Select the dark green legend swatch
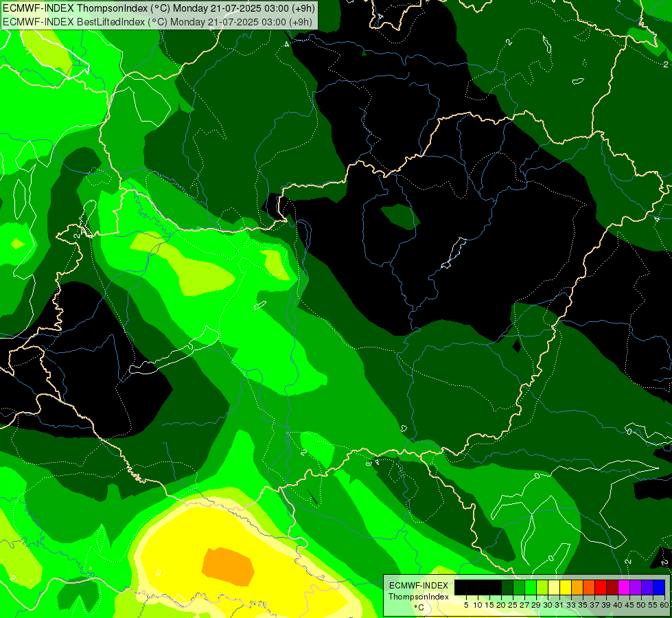The height and width of the screenshot is (618, 672). (x=507, y=587)
